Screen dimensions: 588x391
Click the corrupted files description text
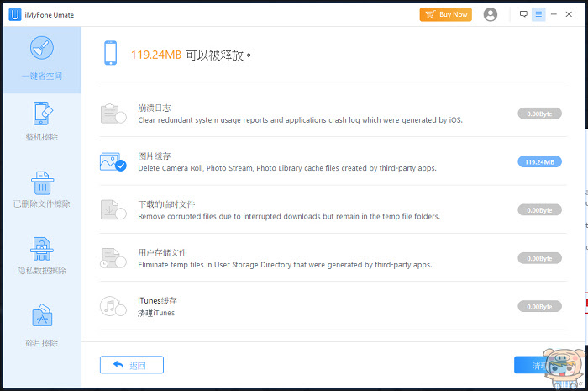(x=289, y=216)
